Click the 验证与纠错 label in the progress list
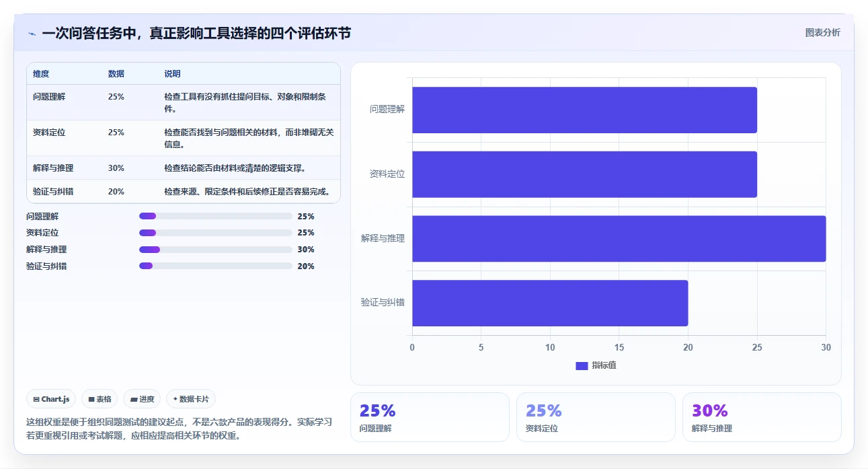 (46, 266)
